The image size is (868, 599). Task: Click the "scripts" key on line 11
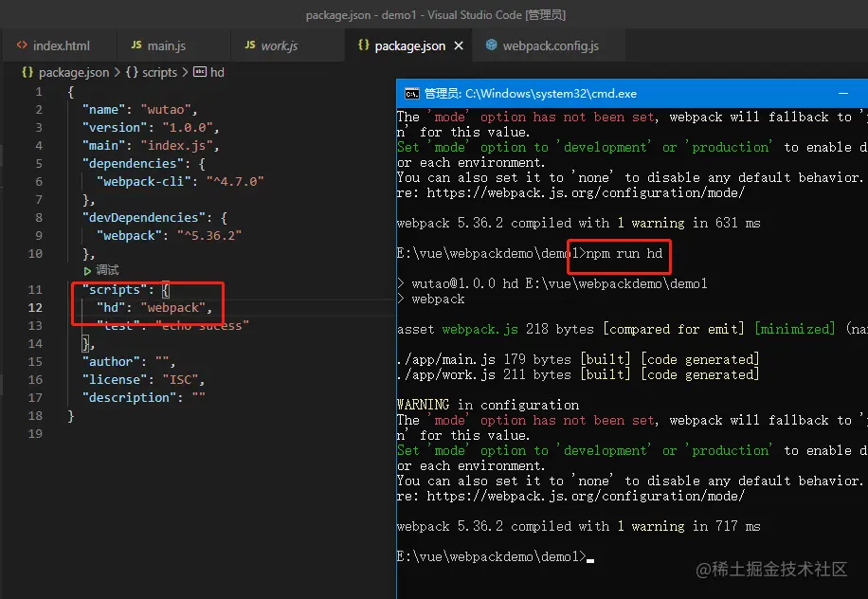pyautogui.click(x=115, y=289)
